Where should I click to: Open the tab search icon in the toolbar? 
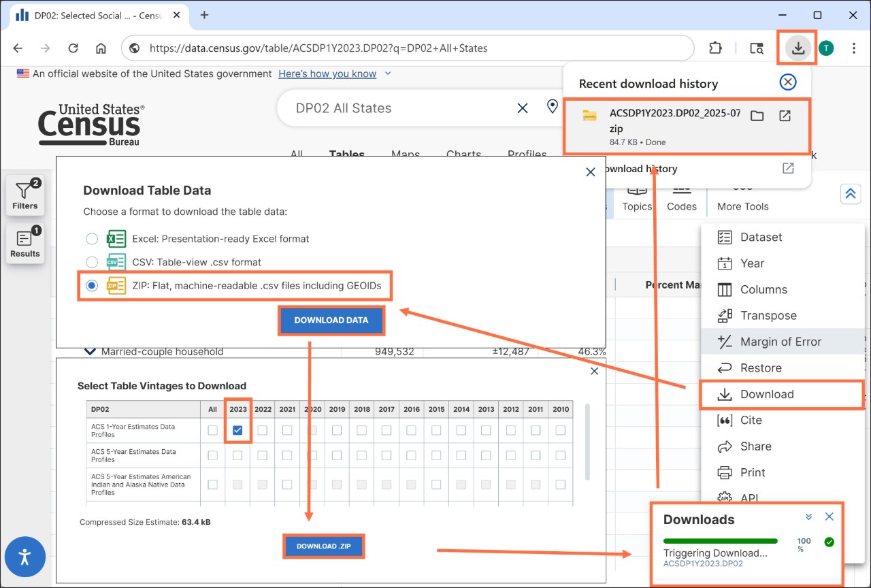pos(756,48)
